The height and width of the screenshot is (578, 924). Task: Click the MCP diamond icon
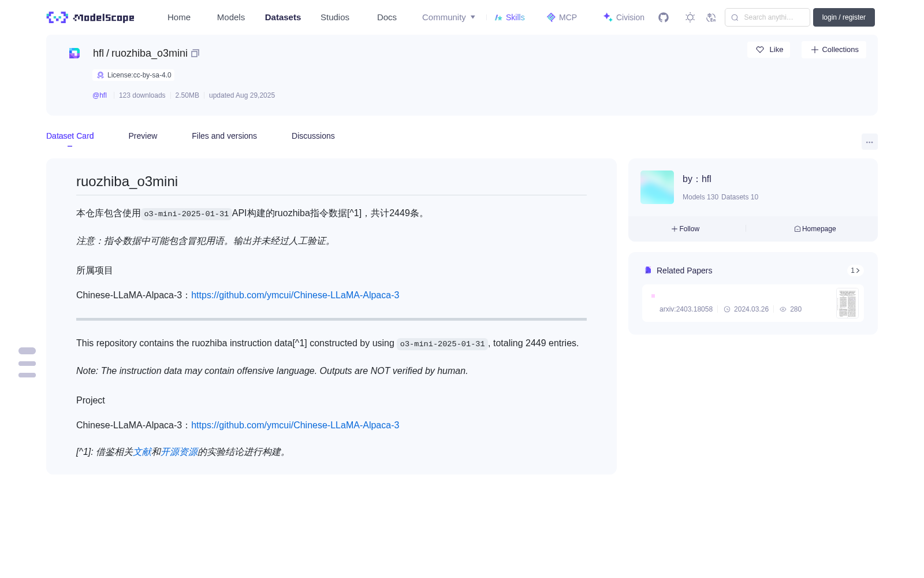coord(551,17)
